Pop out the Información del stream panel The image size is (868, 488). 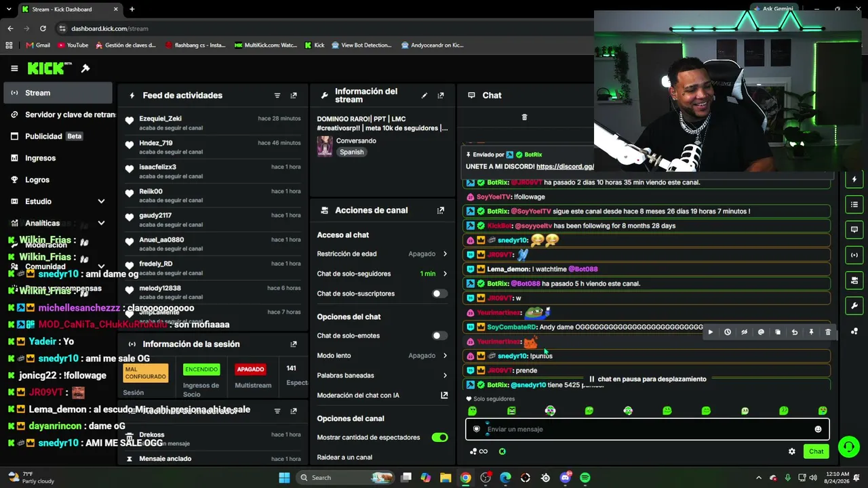[x=441, y=96]
